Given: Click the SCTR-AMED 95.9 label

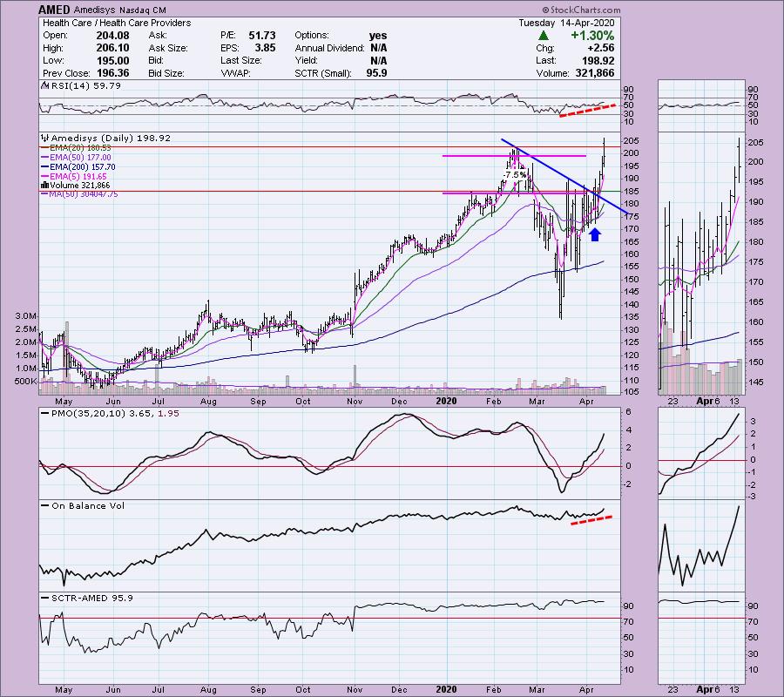Looking at the screenshot, I should click(87, 598).
